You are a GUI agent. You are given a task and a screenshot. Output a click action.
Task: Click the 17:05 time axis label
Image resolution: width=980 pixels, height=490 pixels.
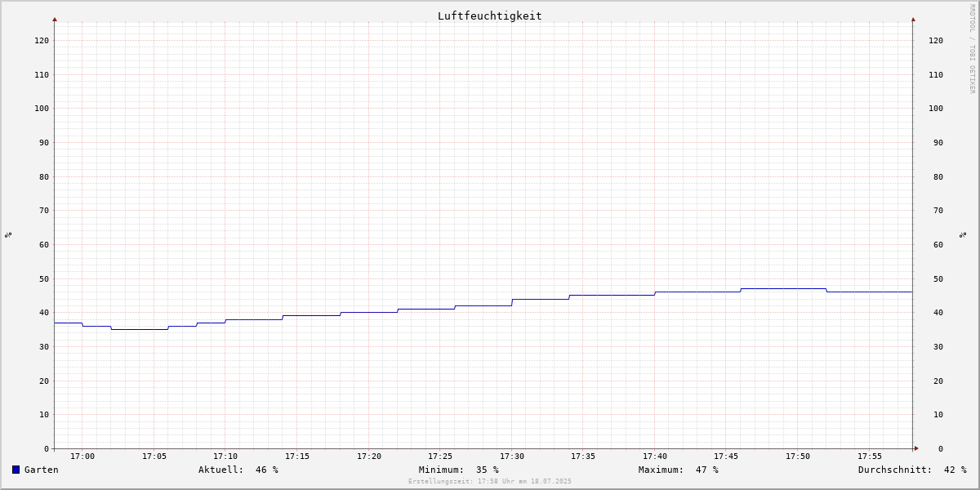tap(154, 457)
